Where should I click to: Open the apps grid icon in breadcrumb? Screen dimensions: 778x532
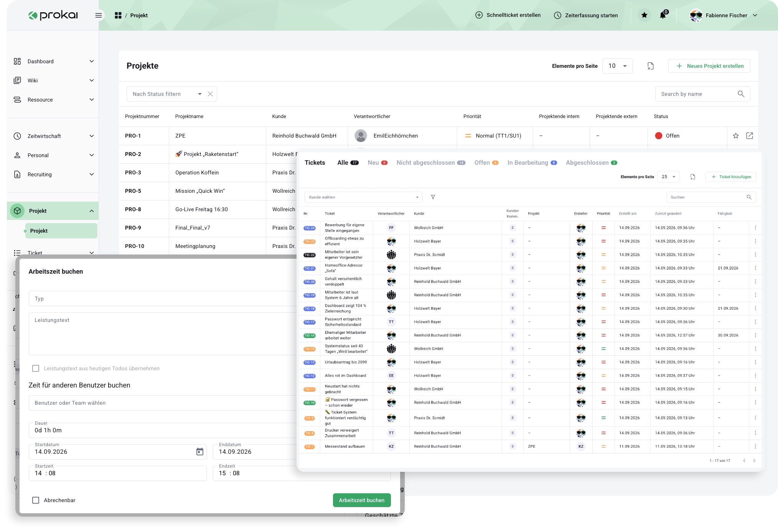pos(118,15)
